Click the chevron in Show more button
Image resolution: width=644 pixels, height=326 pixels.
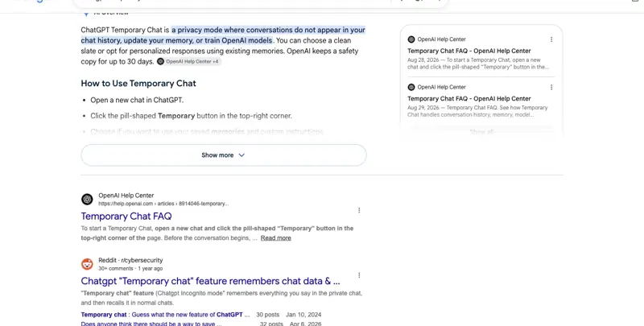pos(242,155)
